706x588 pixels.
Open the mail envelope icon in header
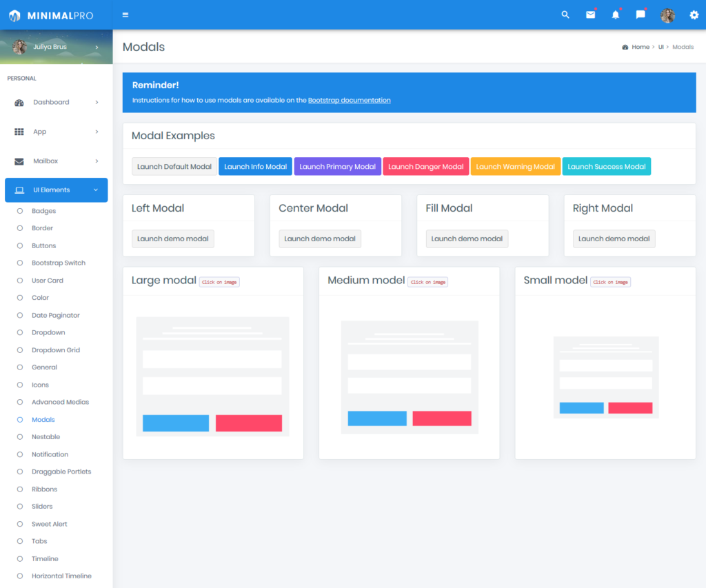[590, 15]
